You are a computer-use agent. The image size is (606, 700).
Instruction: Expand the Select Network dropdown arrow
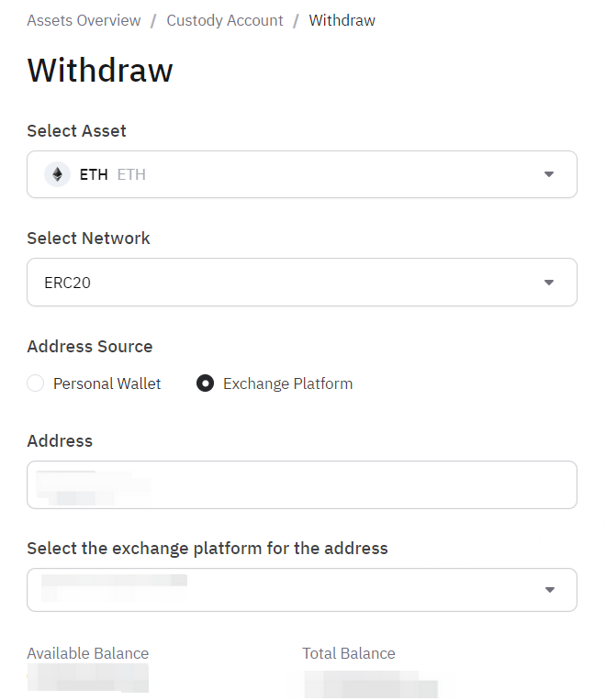click(549, 283)
